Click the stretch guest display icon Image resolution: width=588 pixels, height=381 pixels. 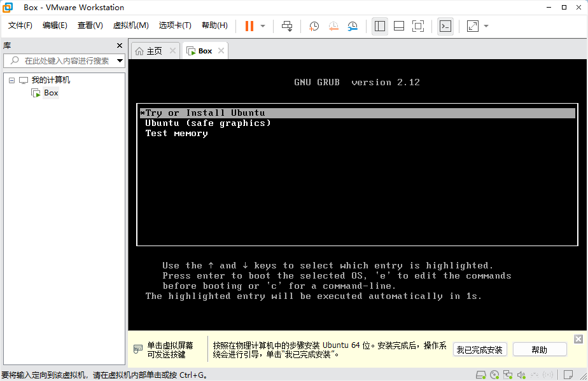tap(472, 26)
